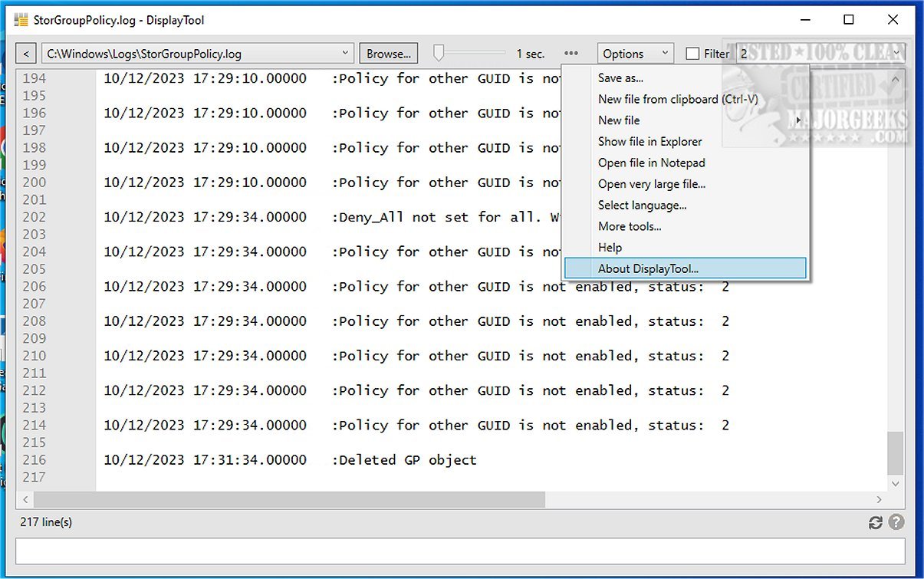The height and width of the screenshot is (579, 924).
Task: Open Select language... menu entry
Action: pyautogui.click(x=686, y=206)
